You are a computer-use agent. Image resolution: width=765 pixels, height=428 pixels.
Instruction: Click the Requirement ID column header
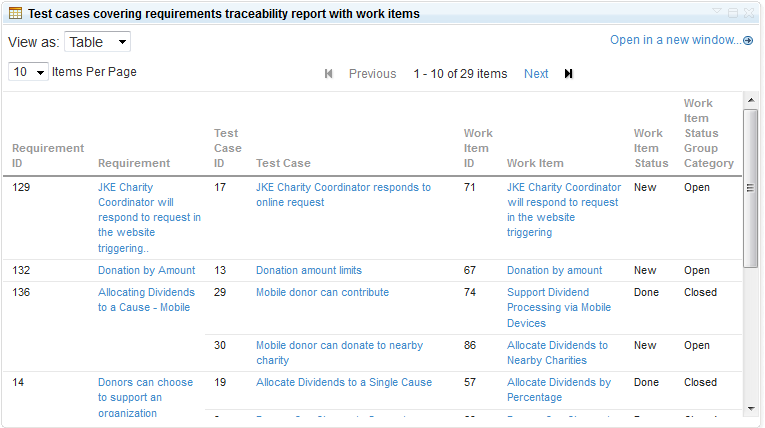click(48, 156)
